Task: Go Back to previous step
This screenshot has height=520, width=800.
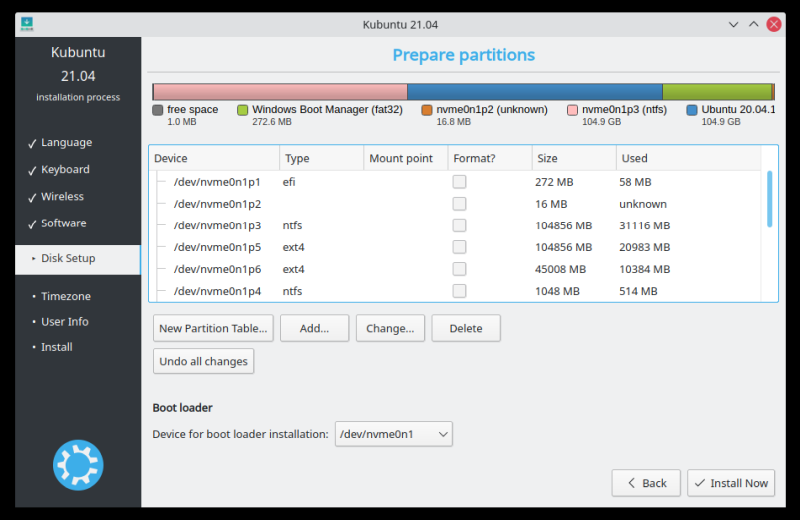Action: click(646, 483)
